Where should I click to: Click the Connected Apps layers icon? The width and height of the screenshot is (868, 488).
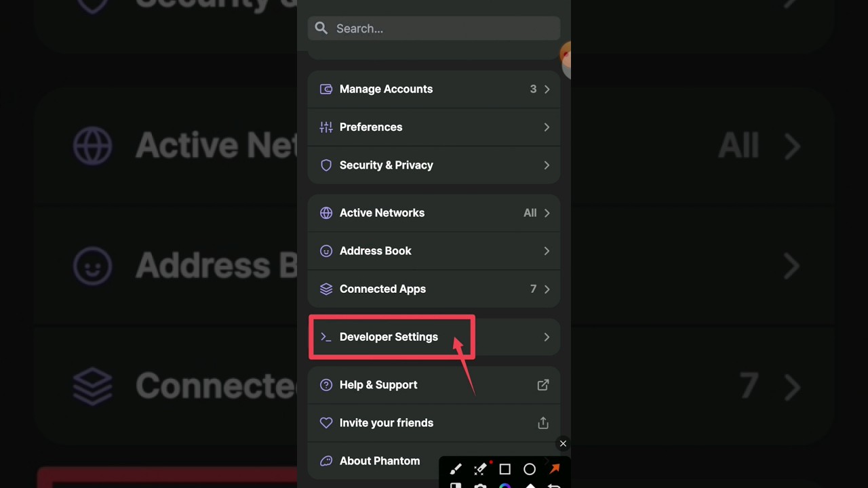[326, 289]
